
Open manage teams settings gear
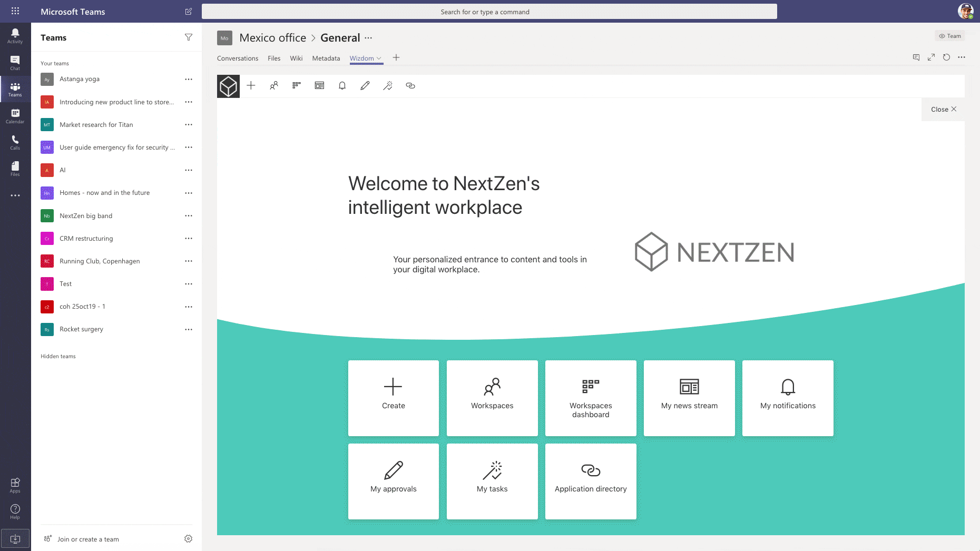pos(189,539)
